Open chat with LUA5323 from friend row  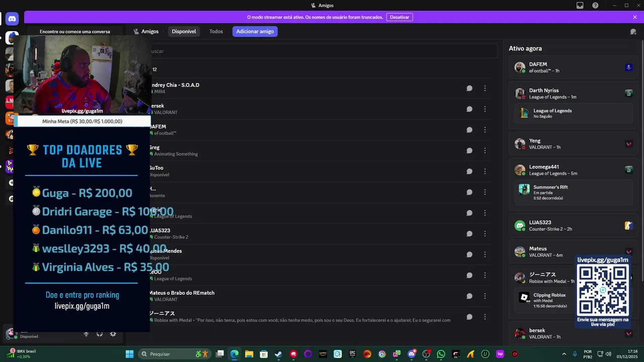tap(469, 234)
